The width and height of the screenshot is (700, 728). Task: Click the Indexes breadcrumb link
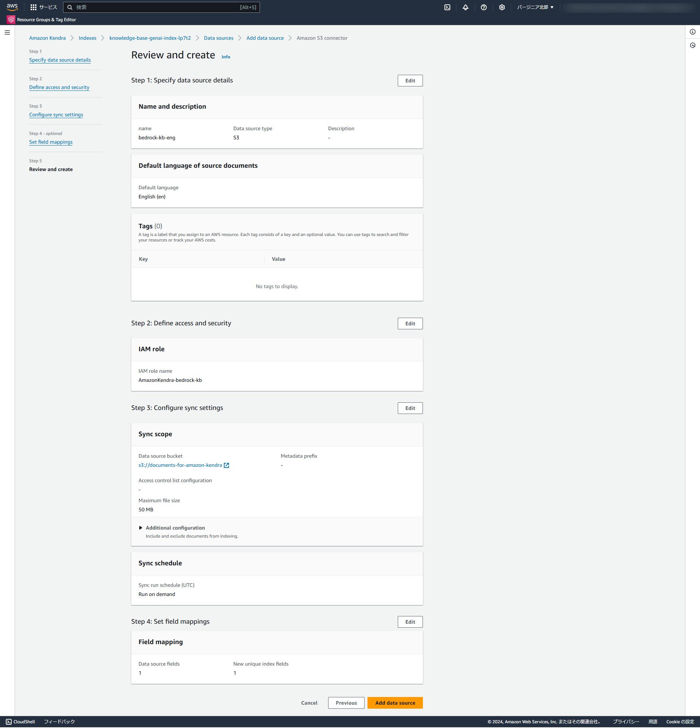87,38
